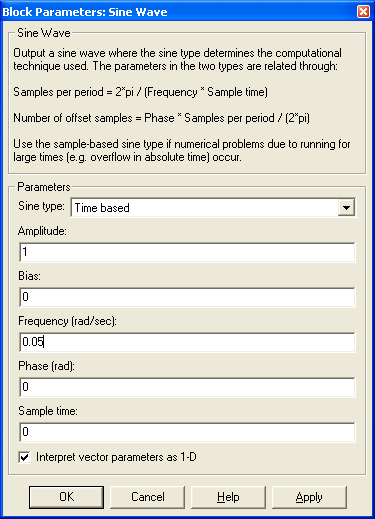Dismiss changes with Cancel button
375x519 pixels.
pos(148,497)
